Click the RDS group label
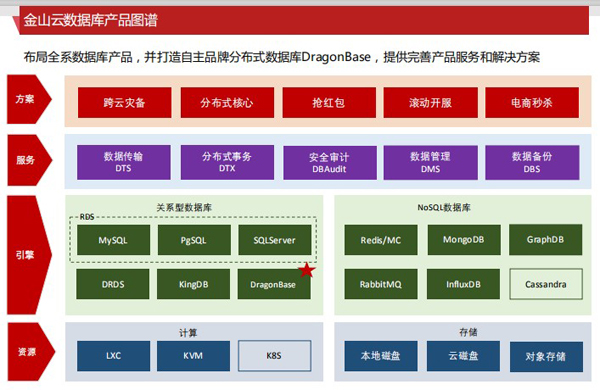600x390 pixels. (87, 217)
